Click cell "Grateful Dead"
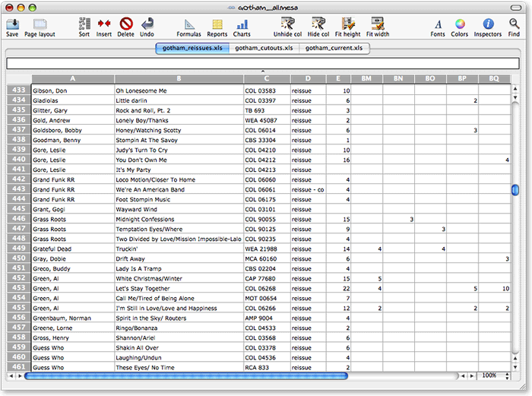The image size is (532, 396). (x=73, y=249)
